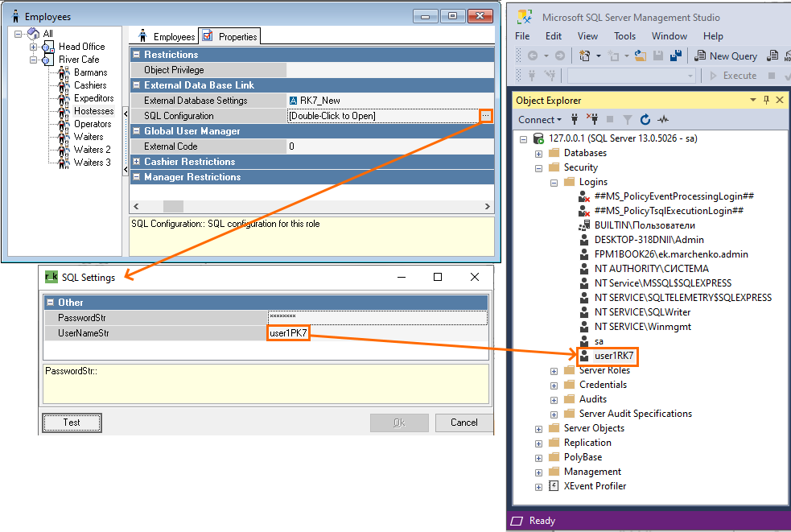Screen dimensions: 791x532
Task: Click the plug connect icon in Object Explorer toolbar
Action: [x=574, y=120]
